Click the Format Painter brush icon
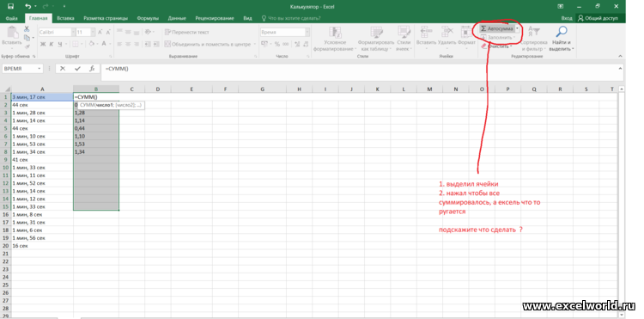The image size is (644, 319). [27, 46]
